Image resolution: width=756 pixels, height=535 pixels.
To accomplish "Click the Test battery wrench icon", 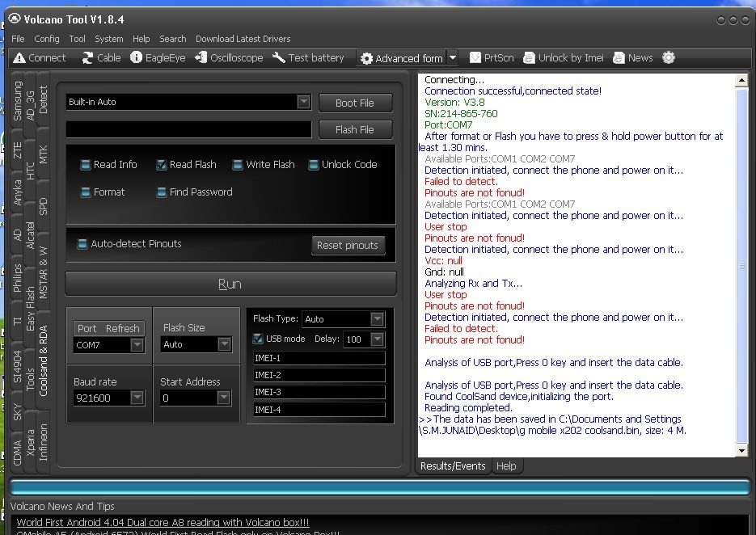I will click(279, 58).
